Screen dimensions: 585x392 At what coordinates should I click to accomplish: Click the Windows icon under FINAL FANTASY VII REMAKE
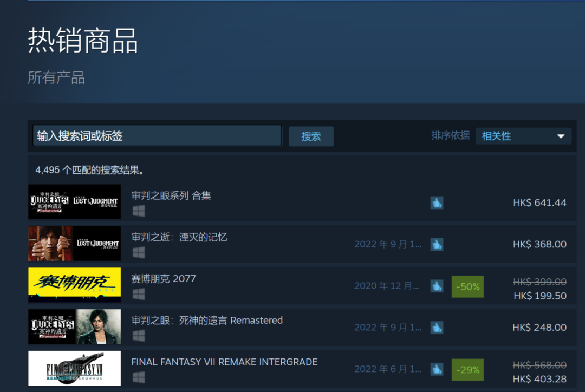139,377
